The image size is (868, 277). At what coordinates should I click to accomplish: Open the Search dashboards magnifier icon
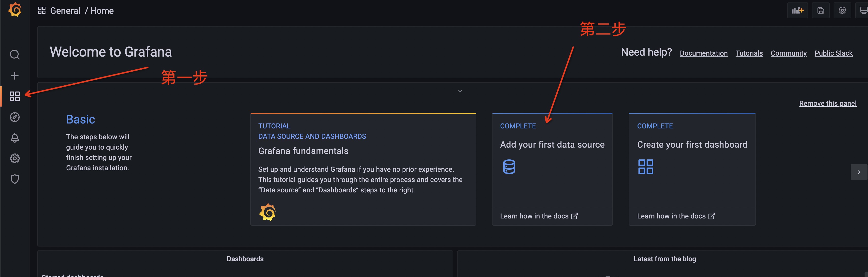point(14,55)
